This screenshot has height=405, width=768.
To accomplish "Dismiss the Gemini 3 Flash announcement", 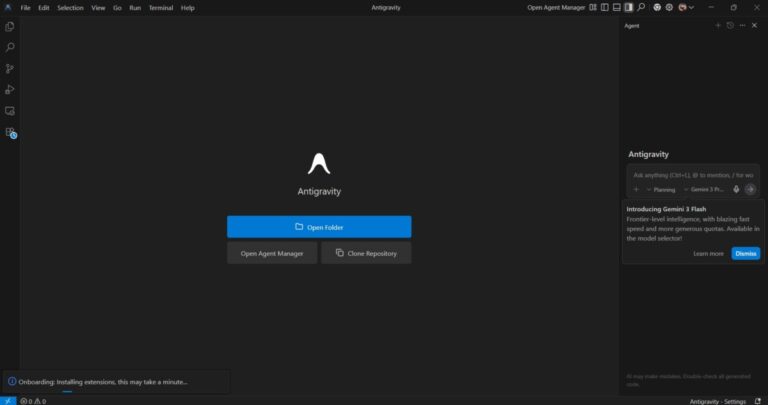I will coord(745,254).
